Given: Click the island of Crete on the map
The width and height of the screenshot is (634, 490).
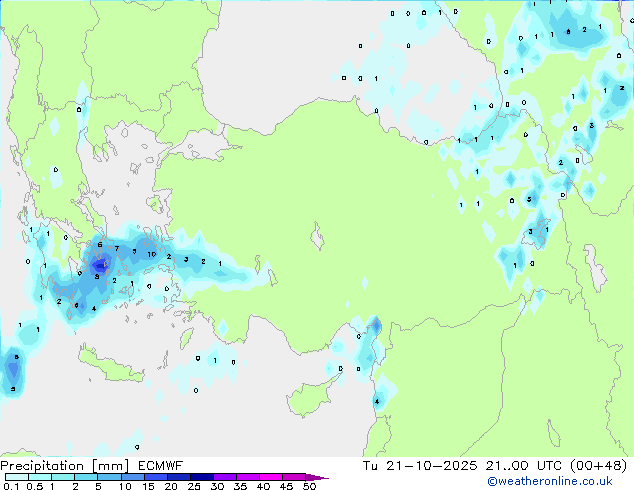Looking at the screenshot, I should coord(109,366).
